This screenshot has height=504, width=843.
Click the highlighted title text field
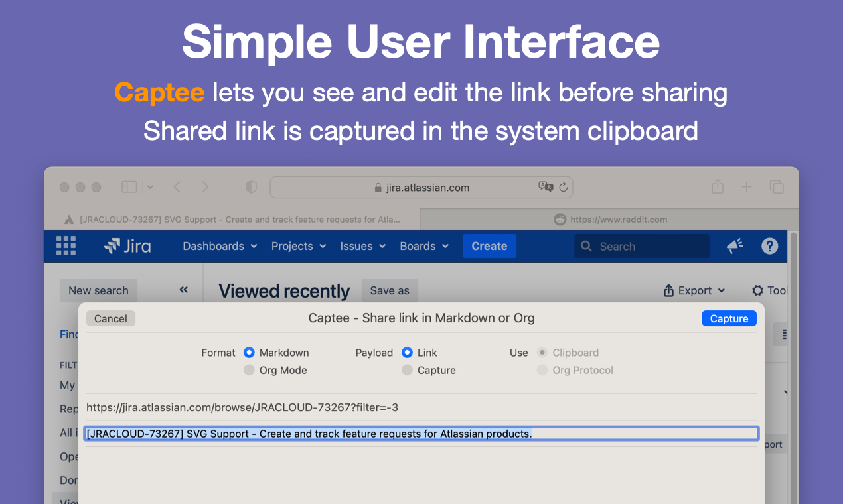421,434
